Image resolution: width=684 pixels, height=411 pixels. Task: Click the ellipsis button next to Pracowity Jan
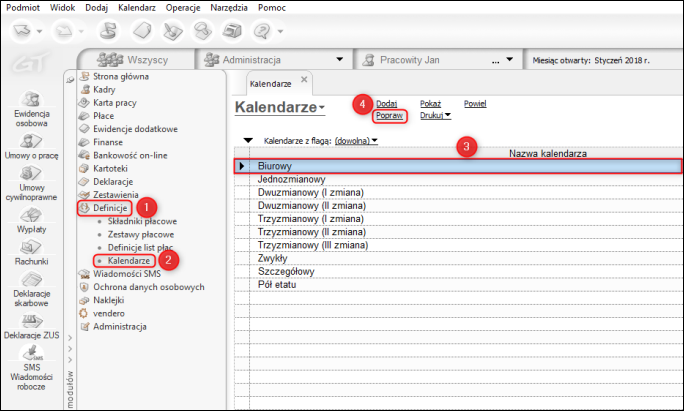pos(496,61)
